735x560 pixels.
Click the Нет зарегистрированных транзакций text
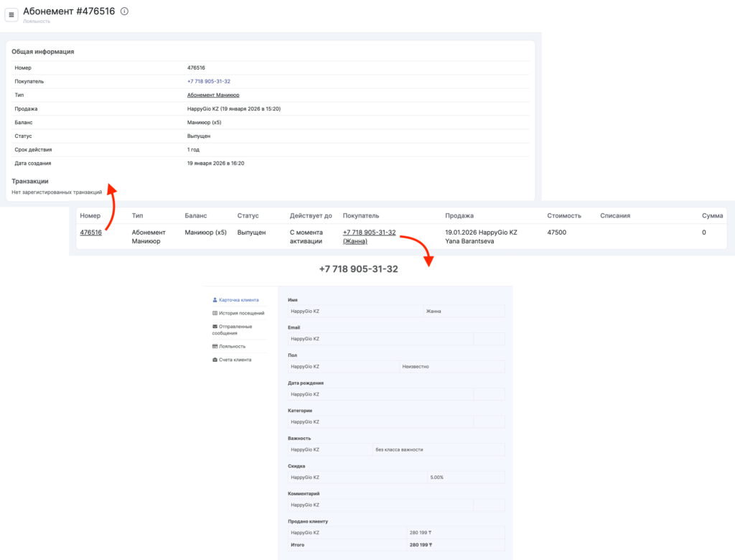pyautogui.click(x=57, y=192)
